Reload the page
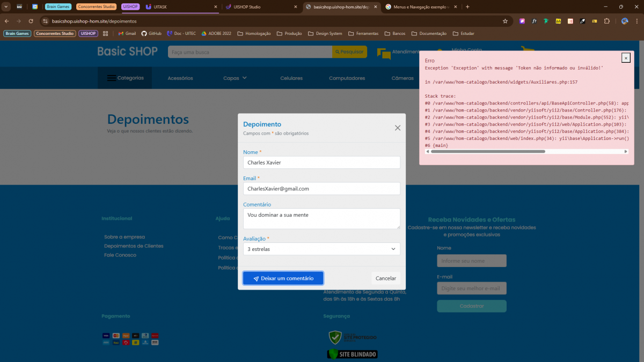 click(x=31, y=21)
